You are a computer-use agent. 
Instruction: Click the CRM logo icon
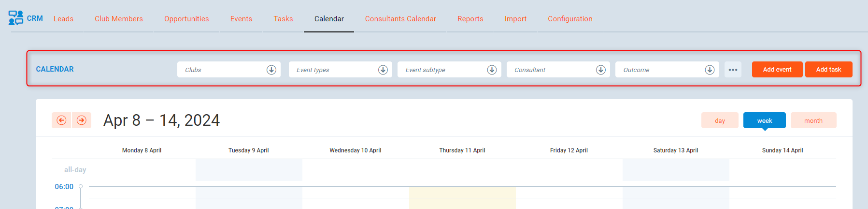[x=16, y=18]
